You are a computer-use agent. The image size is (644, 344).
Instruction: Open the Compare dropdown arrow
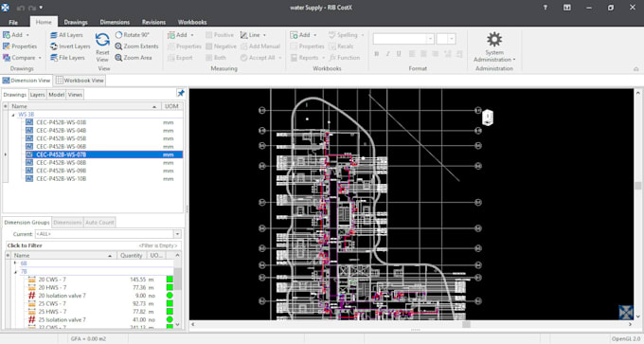[40, 58]
